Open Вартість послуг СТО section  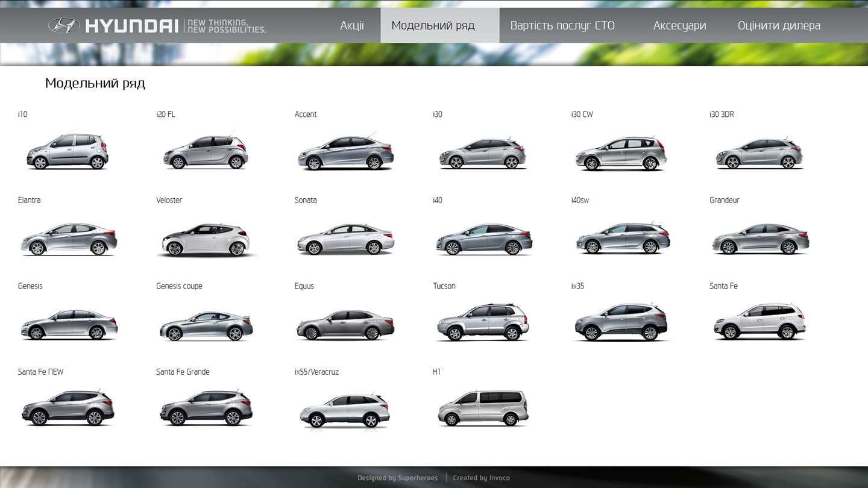562,25
